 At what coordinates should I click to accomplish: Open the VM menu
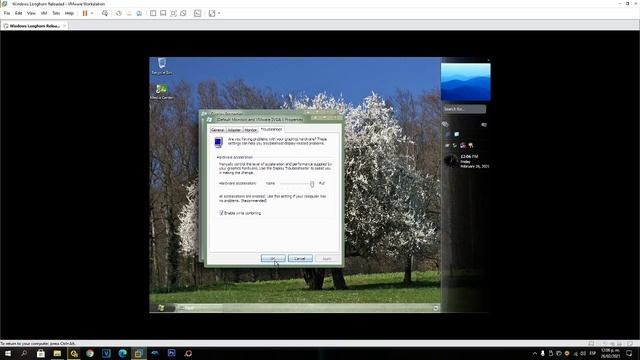tap(44, 13)
